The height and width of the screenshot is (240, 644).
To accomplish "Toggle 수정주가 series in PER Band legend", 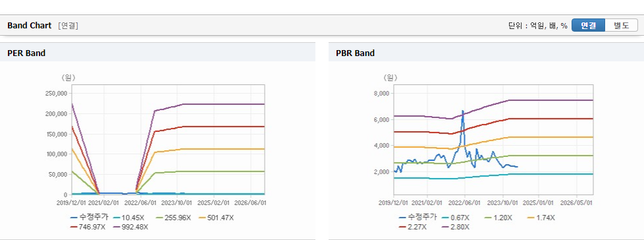I will (x=89, y=218).
